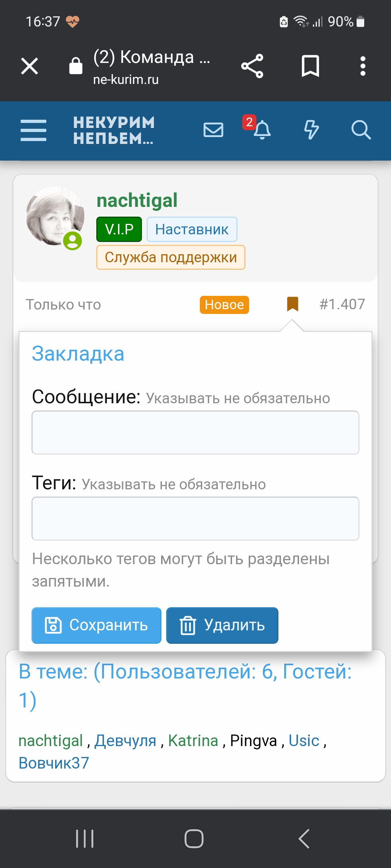Open the nachtigal username link in post header
Image resolution: width=391 pixels, height=868 pixels.
pyautogui.click(x=137, y=200)
